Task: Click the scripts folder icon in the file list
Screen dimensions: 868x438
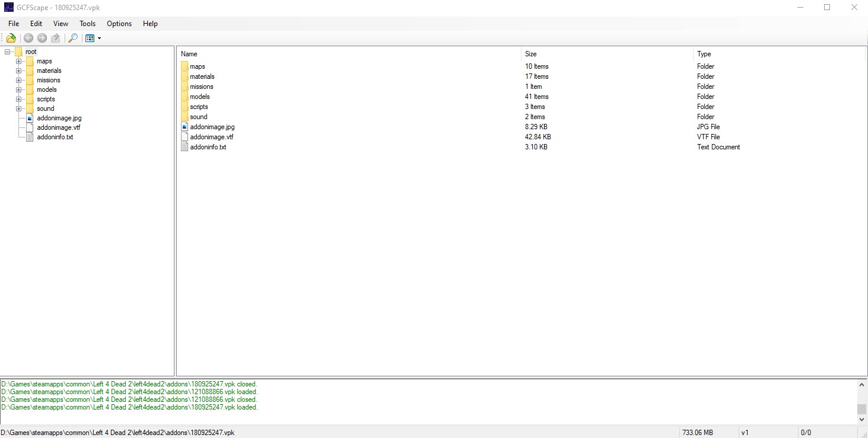Action: (185, 107)
